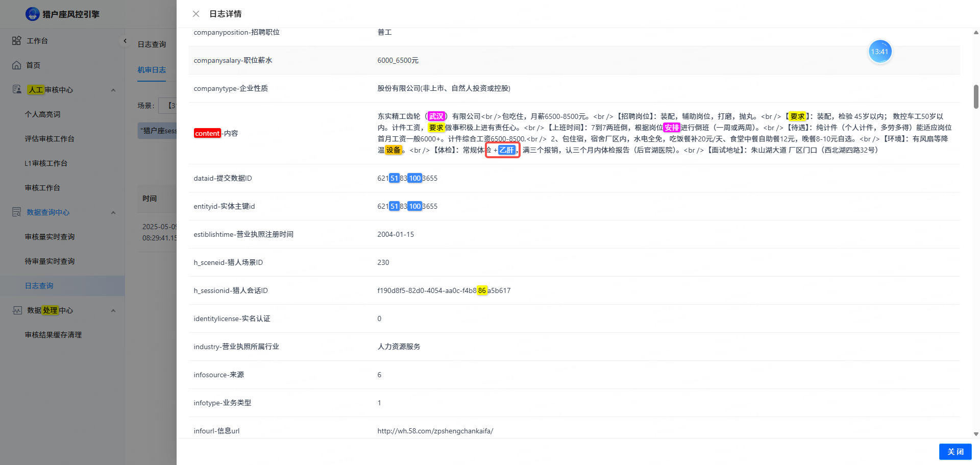This screenshot has width=980, height=465.
Task: Click the dataid value 621518310036​55
Action: (407, 178)
